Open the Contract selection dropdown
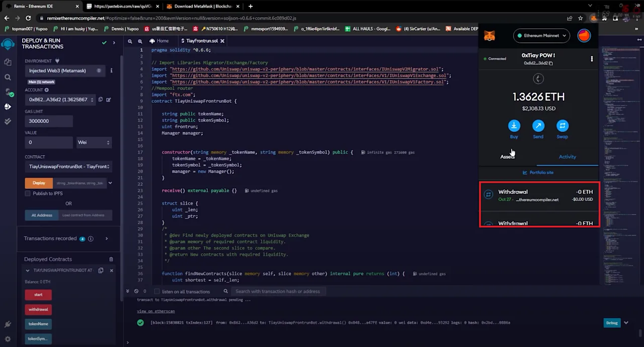Viewport: 644px width, 347px height. 68,167
